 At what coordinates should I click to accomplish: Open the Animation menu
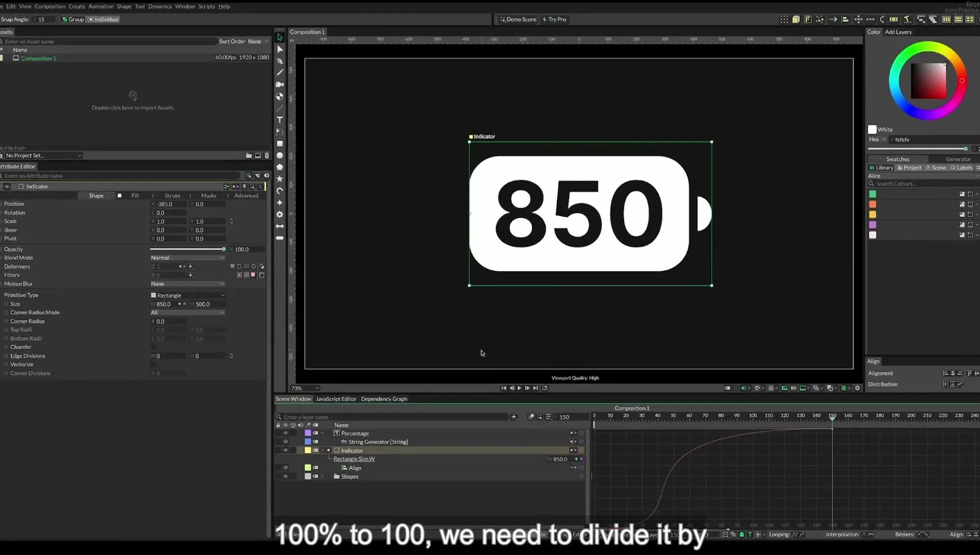[101, 6]
